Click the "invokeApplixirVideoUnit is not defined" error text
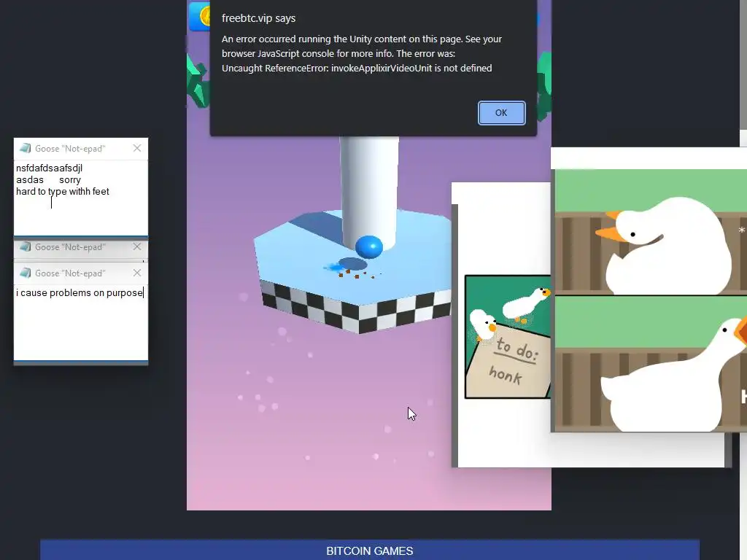Viewport: 747px width, 560px height. [411, 68]
